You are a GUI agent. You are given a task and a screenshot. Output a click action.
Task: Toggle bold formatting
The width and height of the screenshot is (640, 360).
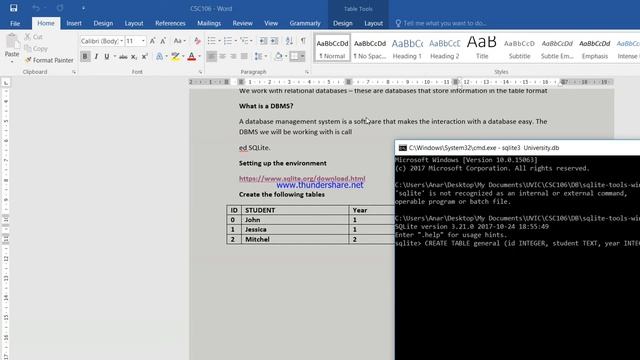pyautogui.click(x=85, y=56)
